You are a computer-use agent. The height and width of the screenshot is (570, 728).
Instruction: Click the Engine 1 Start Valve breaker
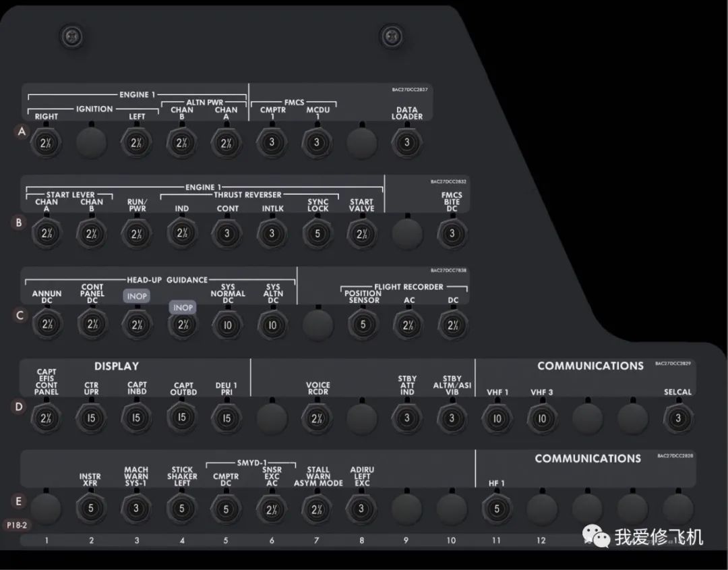[361, 234]
